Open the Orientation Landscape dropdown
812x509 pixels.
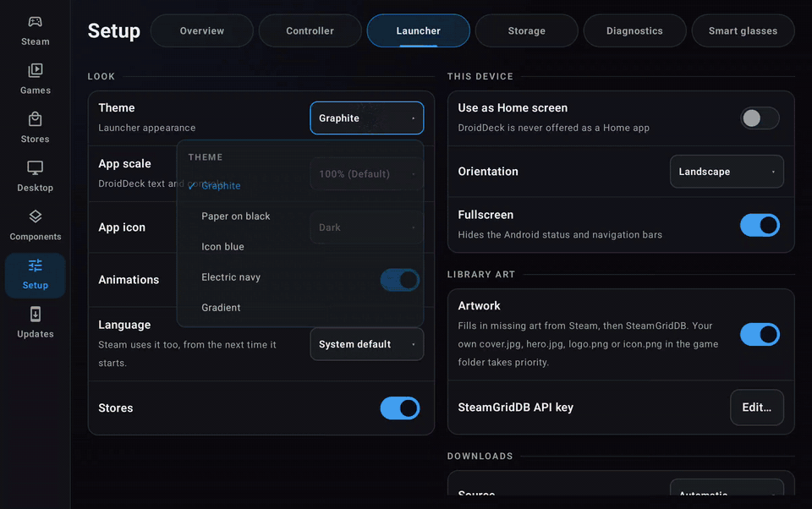click(727, 172)
